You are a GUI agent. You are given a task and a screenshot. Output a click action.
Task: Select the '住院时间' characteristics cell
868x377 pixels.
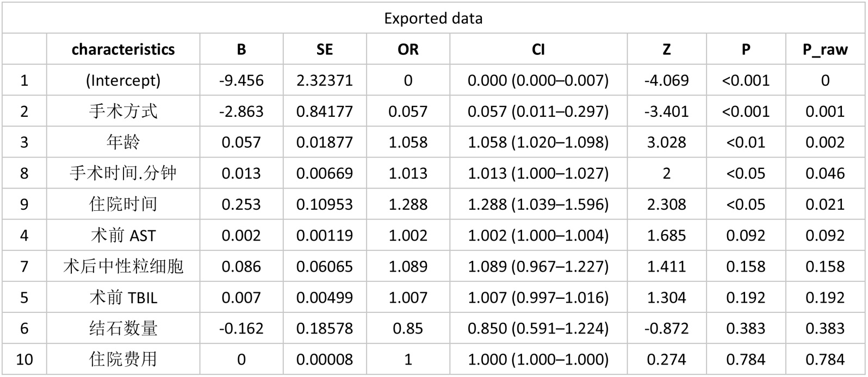[x=123, y=204]
